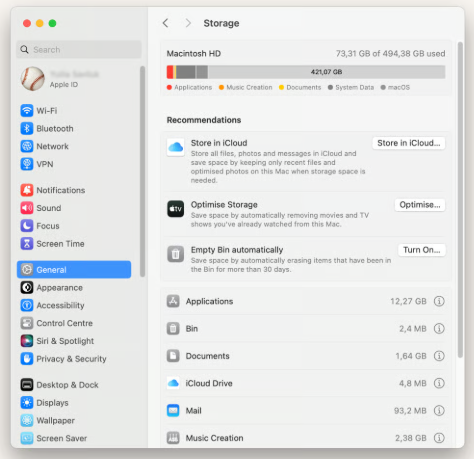Select the Bin row in storage list
This screenshot has height=459, width=474.
pyautogui.click(x=306, y=329)
